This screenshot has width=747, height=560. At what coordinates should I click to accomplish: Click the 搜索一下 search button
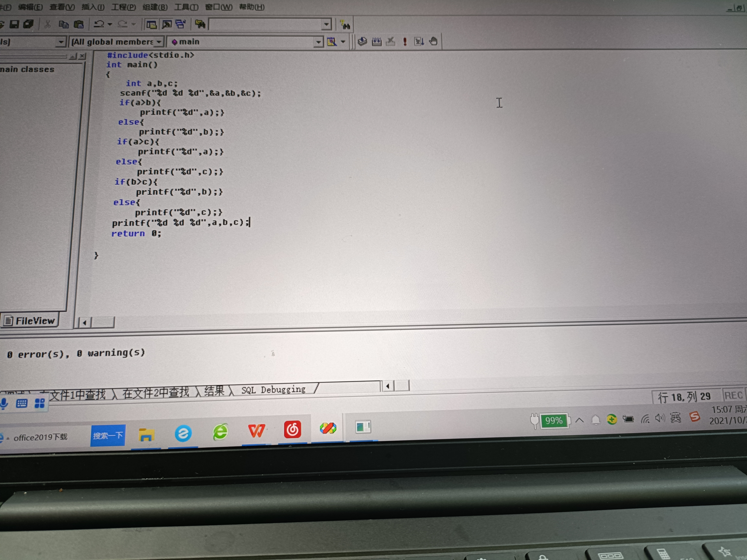tap(108, 436)
